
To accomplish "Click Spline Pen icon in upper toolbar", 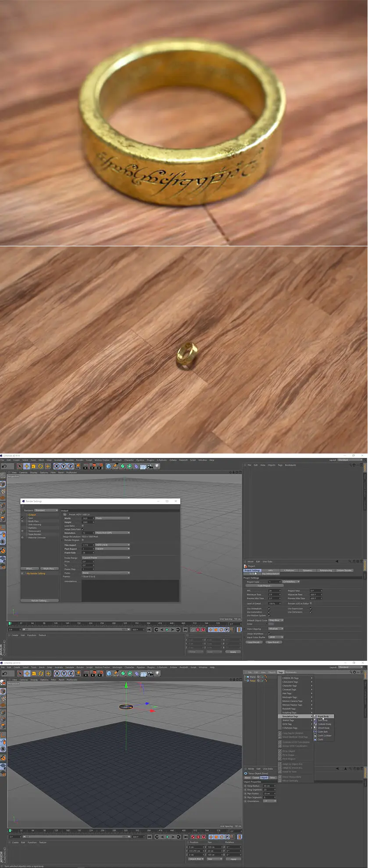I will [115, 466].
